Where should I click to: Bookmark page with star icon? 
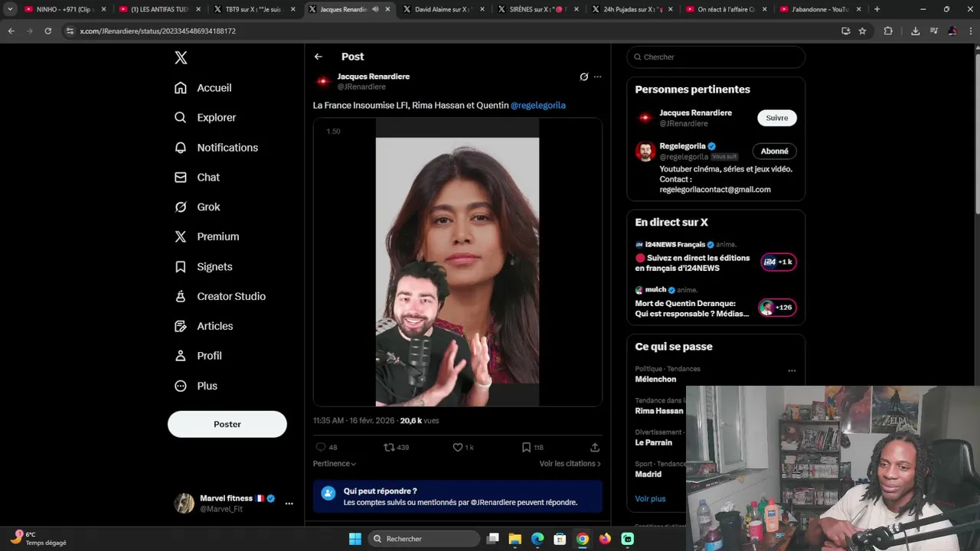point(862,31)
